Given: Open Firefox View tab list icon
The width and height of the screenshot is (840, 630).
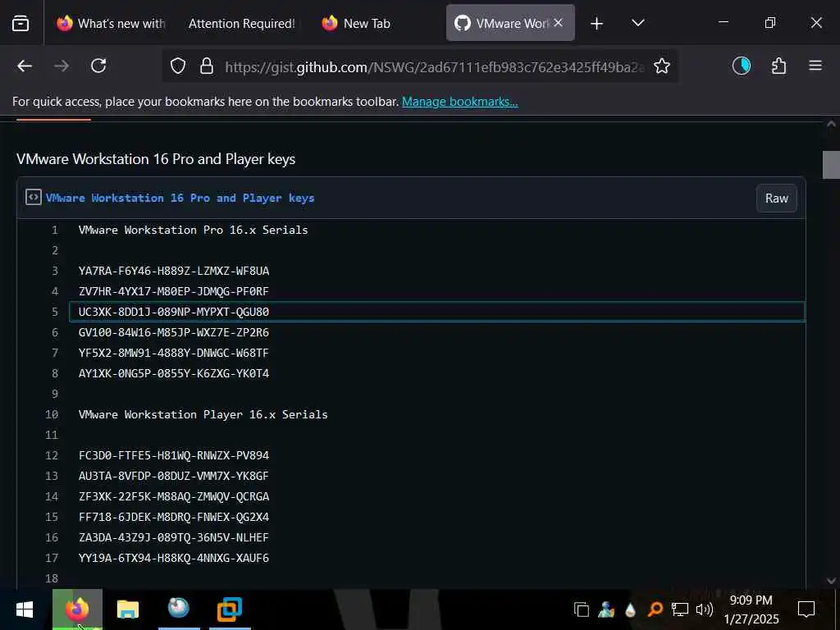Looking at the screenshot, I should click(x=21, y=23).
